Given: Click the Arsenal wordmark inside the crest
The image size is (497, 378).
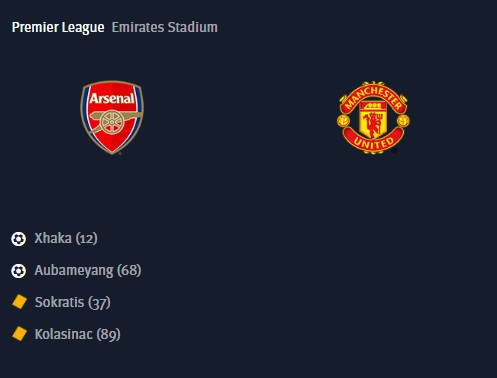Looking at the screenshot, I should point(112,99).
